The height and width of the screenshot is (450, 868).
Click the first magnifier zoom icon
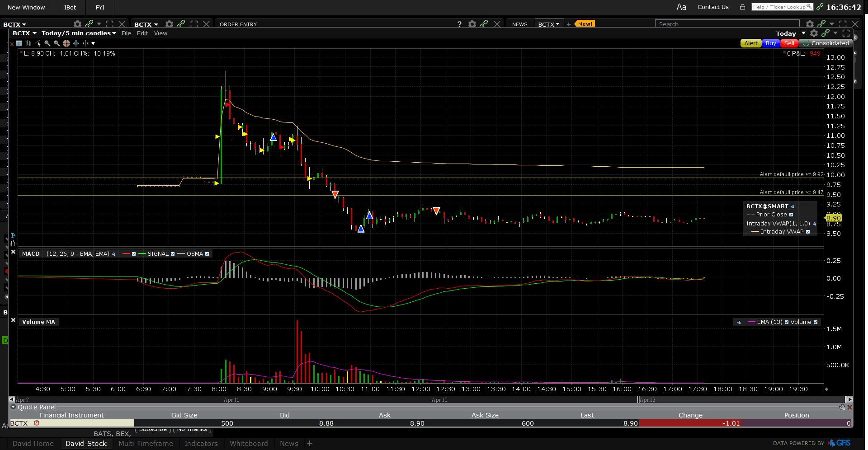pyautogui.click(x=47, y=43)
